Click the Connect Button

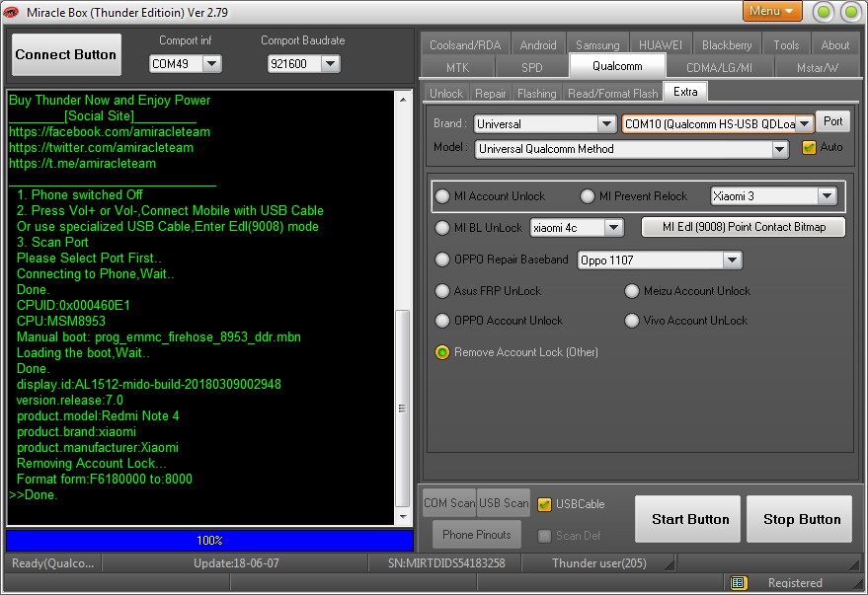[66, 54]
